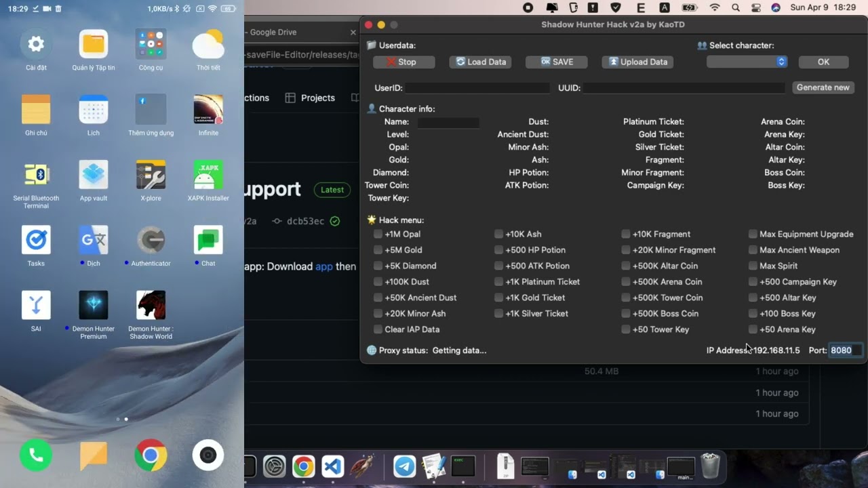Screen dimensions: 868x488
Task: Open the Lịch calendar app
Action: pos(94,109)
